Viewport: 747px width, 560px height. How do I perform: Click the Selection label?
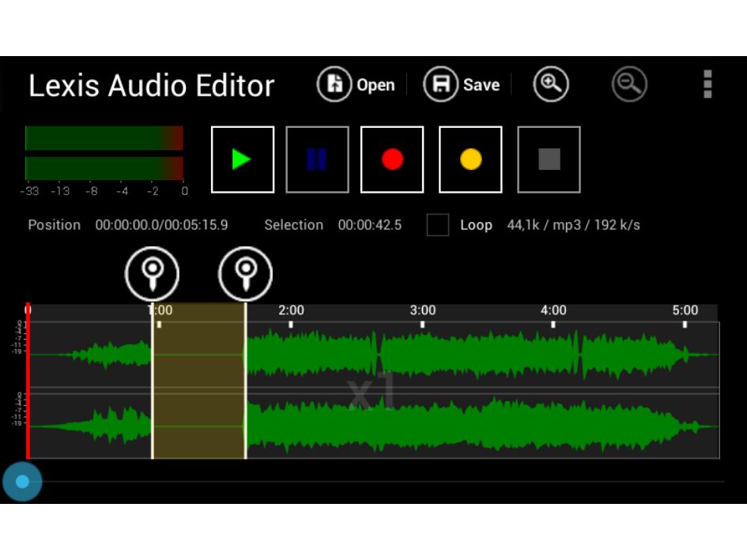click(293, 225)
